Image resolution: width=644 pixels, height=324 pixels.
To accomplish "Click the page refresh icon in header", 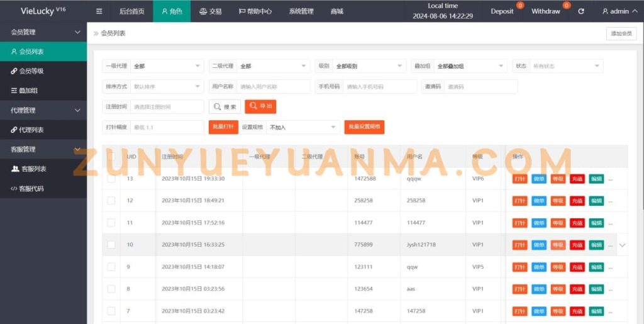I will [580, 11].
